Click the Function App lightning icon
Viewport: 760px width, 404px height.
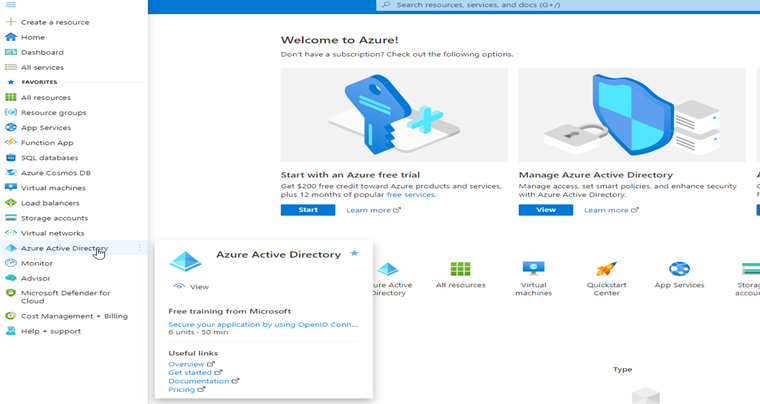(11, 142)
